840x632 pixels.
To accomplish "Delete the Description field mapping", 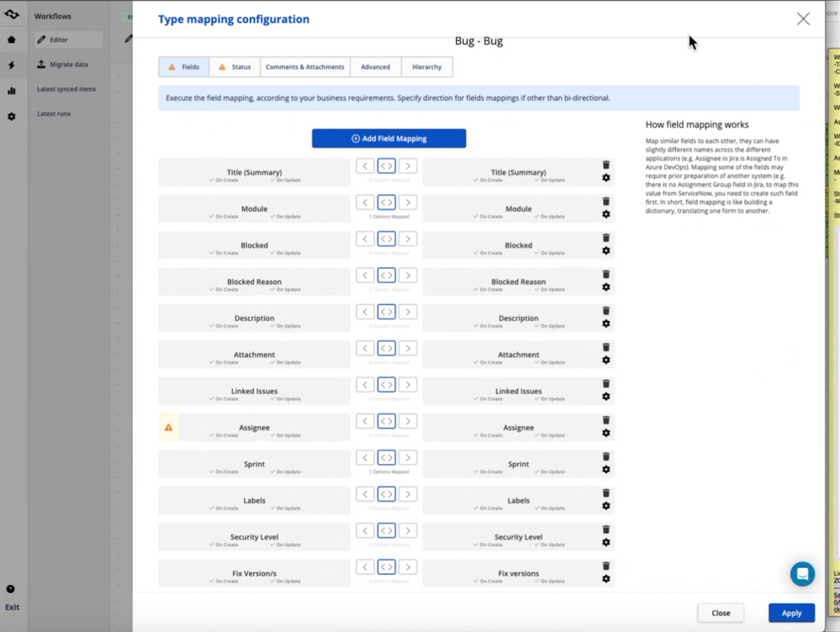I will point(606,311).
